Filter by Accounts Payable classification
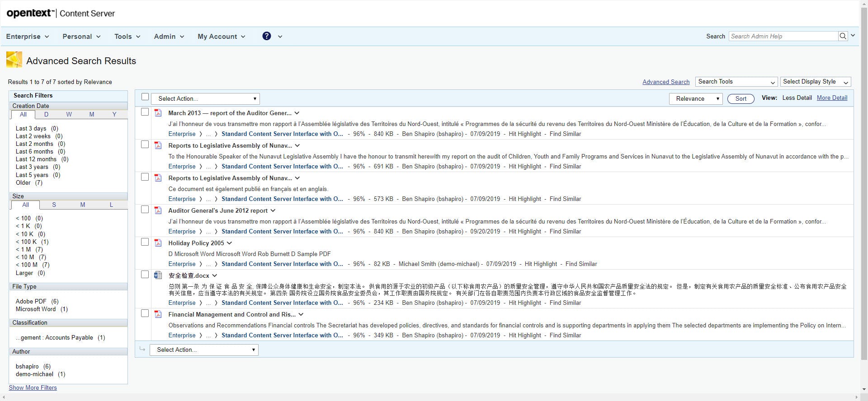 click(x=54, y=338)
